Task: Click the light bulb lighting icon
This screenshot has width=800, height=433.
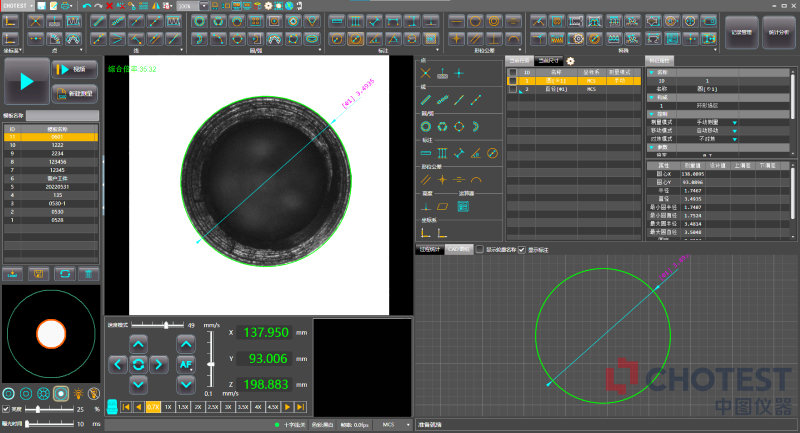Action: (x=78, y=393)
